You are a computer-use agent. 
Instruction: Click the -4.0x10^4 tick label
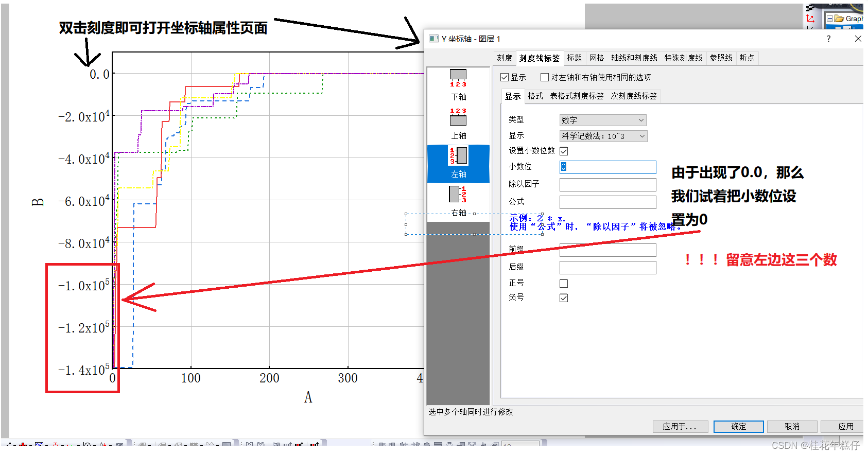point(84,159)
